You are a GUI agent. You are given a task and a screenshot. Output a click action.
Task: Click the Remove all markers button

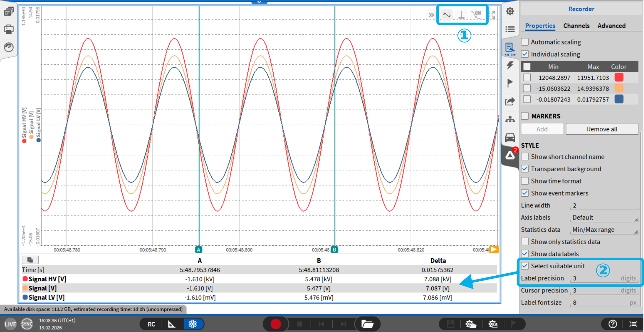pyautogui.click(x=602, y=129)
